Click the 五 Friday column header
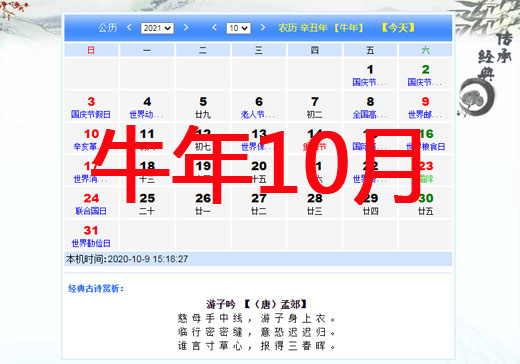The image size is (520, 364). pos(370,50)
